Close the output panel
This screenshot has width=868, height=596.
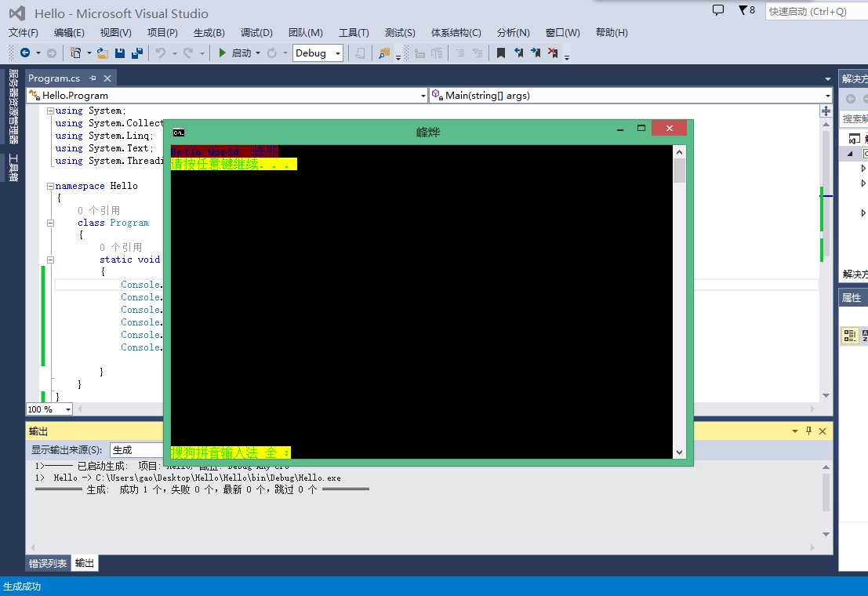(823, 431)
